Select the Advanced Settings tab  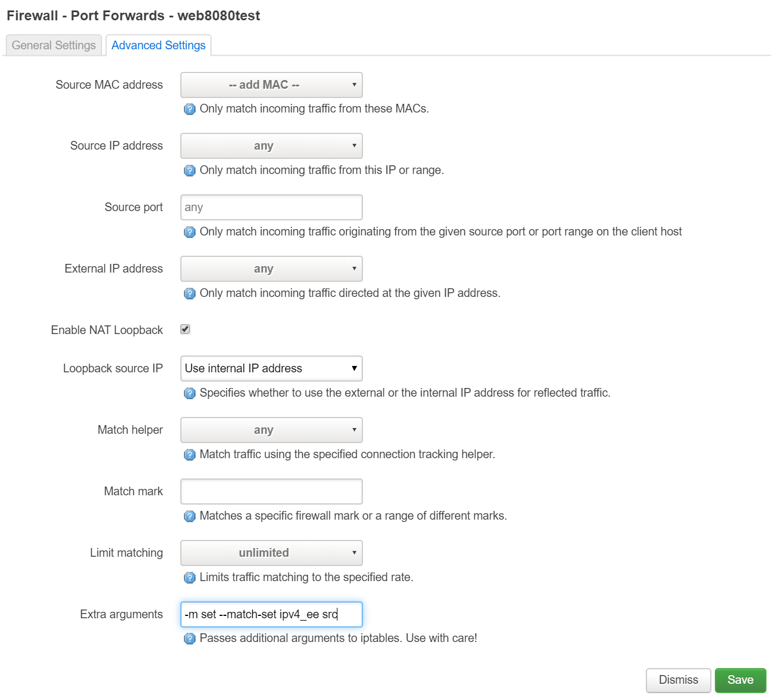point(158,45)
